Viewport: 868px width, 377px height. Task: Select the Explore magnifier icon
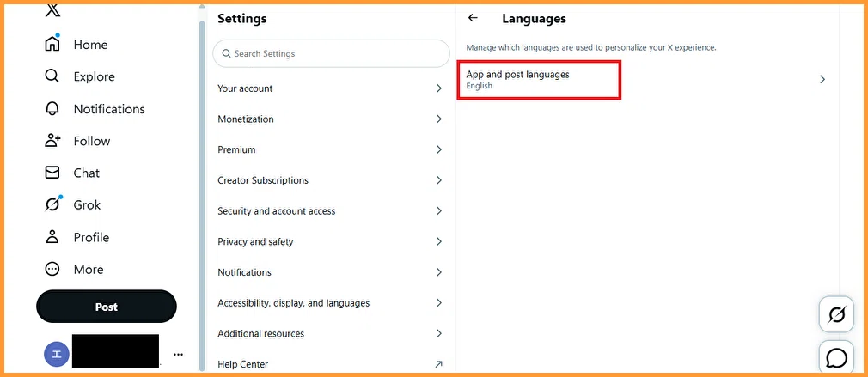52,76
